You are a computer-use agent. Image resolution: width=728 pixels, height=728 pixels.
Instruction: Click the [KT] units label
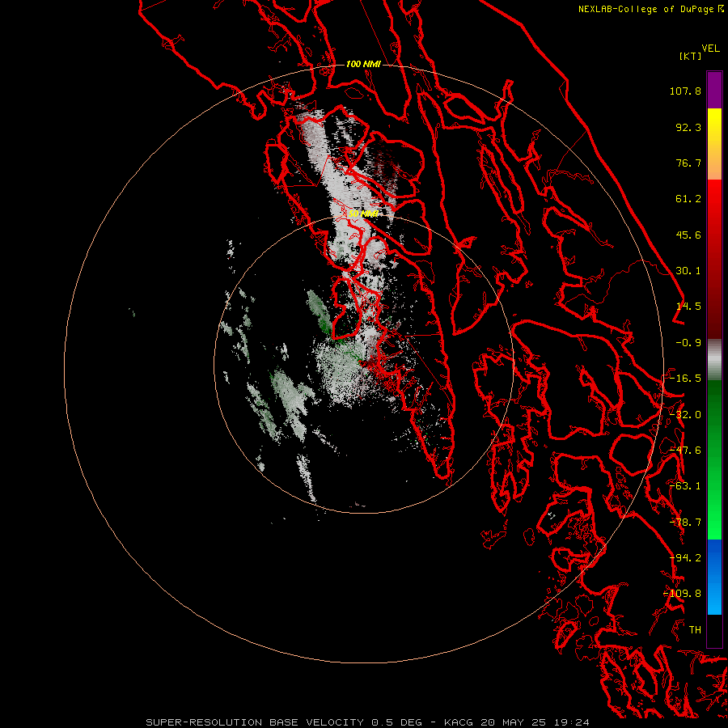[691, 56]
